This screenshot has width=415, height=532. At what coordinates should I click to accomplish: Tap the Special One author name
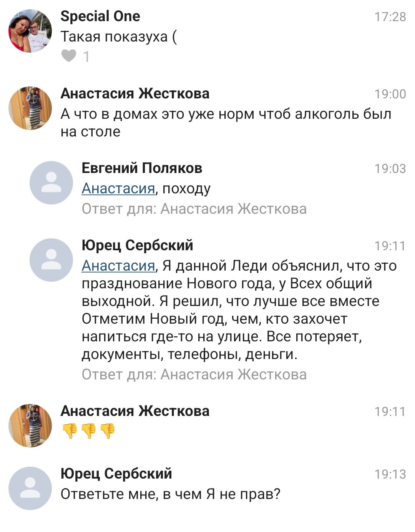pyautogui.click(x=100, y=16)
